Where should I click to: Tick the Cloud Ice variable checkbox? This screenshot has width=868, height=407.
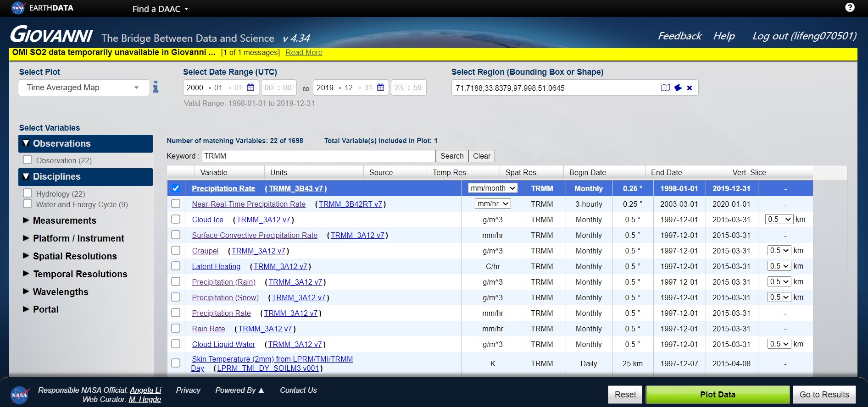[x=176, y=219]
